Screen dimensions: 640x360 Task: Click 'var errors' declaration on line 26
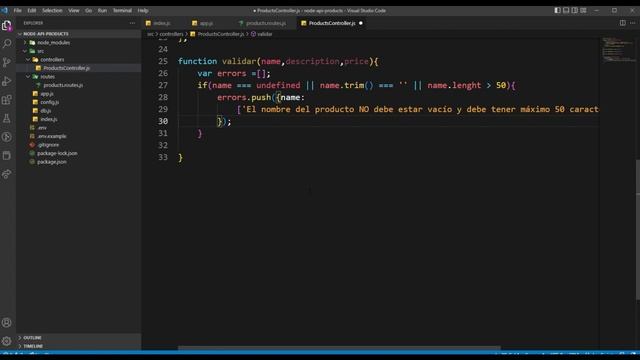[x=222, y=73]
